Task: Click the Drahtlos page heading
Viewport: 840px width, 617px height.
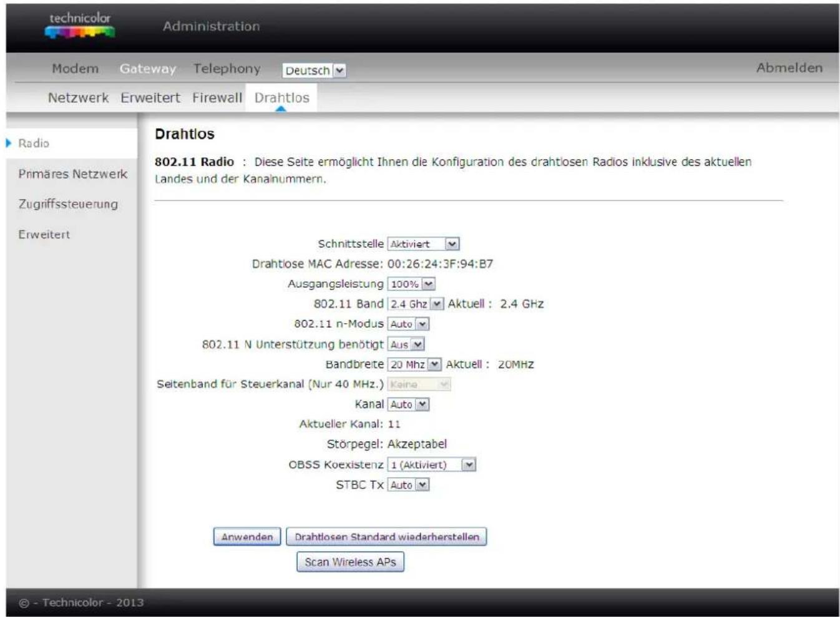Action: tap(185, 134)
